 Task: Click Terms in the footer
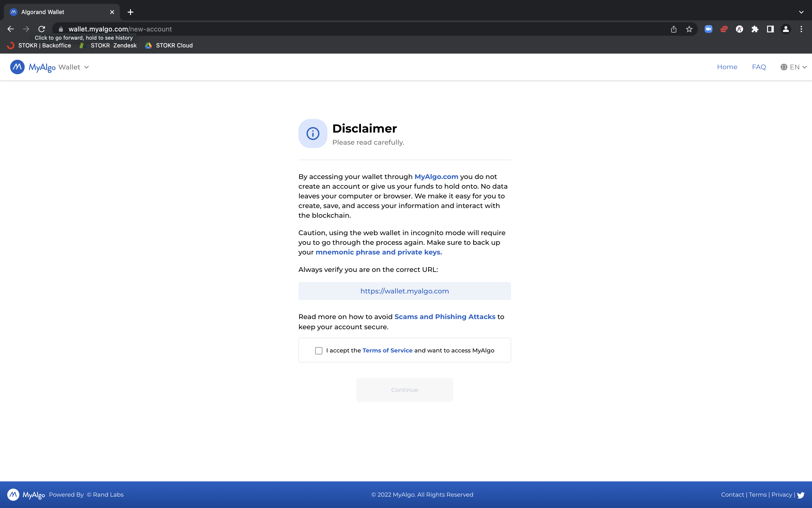pyautogui.click(x=758, y=494)
